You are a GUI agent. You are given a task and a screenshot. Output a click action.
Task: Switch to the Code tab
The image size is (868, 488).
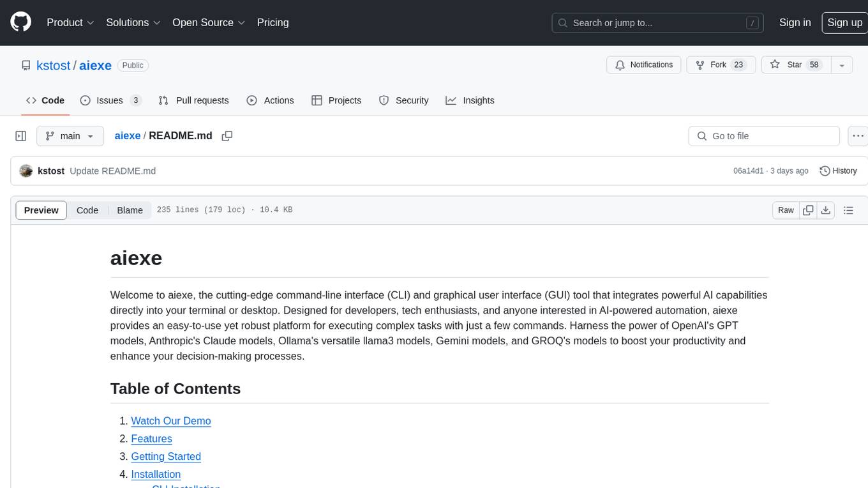45,100
